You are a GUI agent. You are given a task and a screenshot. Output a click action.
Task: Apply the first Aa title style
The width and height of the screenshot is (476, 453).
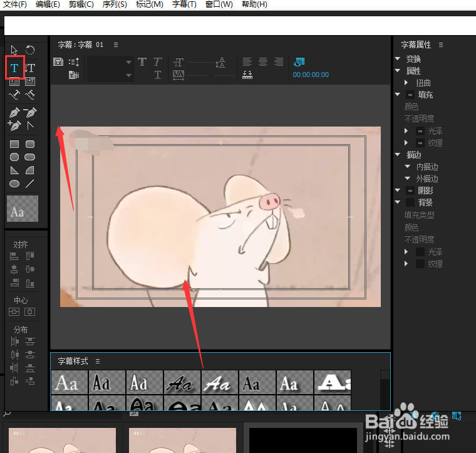coord(70,382)
